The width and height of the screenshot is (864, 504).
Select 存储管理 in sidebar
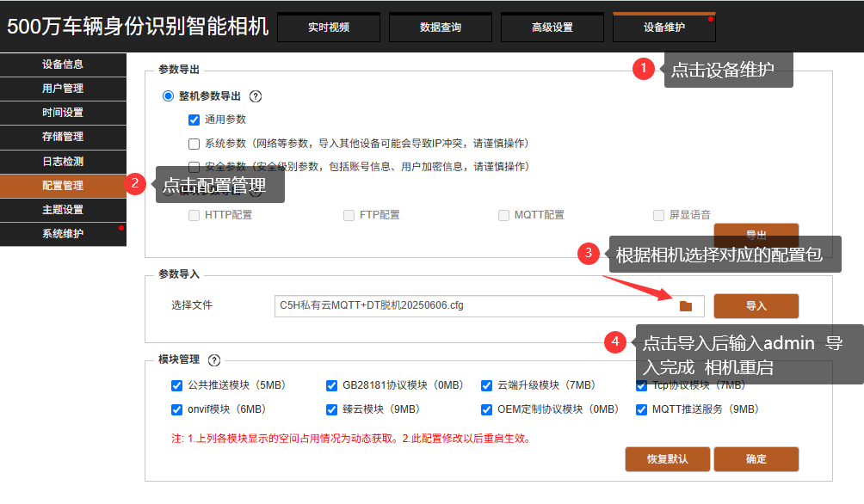click(x=63, y=137)
